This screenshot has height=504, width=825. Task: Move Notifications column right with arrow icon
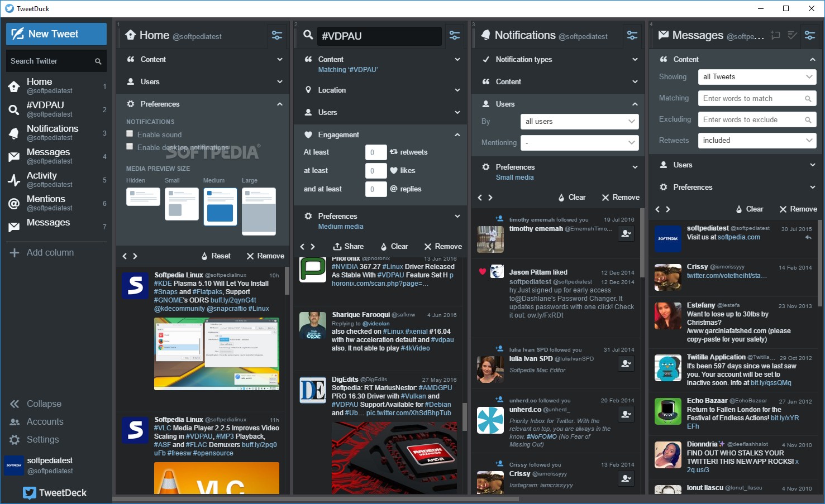(490, 198)
